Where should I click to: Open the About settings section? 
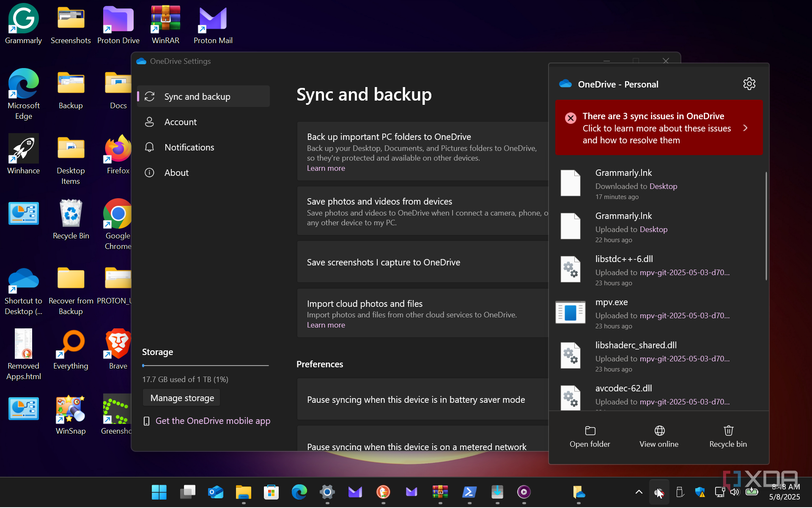pyautogui.click(x=203, y=172)
